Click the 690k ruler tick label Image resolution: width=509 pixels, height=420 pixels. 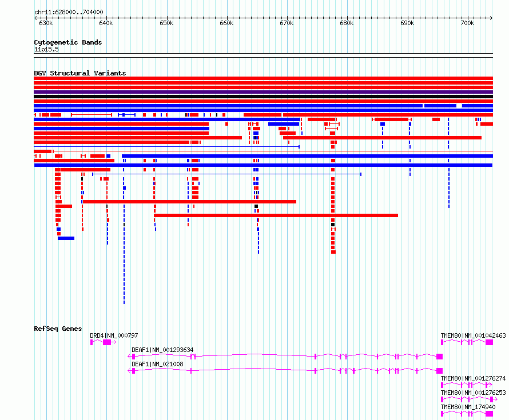(x=407, y=23)
